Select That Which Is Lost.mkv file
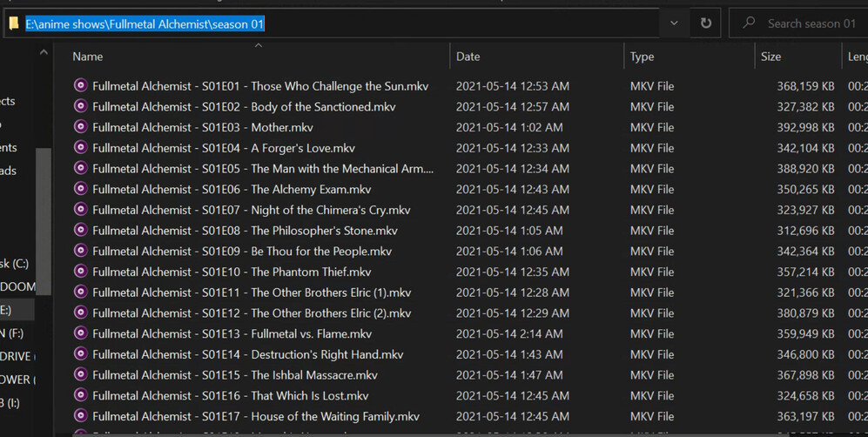This screenshot has height=437, width=868. (231, 395)
